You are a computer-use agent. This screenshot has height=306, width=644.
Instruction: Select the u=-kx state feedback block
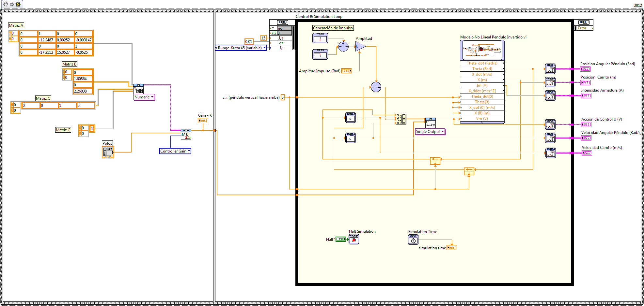(431, 123)
